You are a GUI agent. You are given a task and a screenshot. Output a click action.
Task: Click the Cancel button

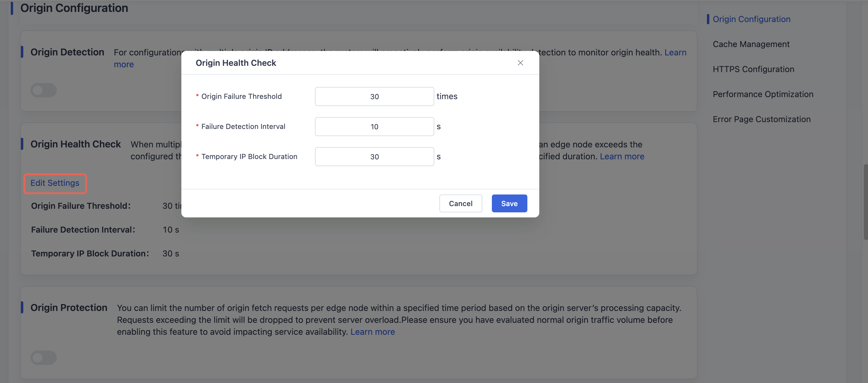(460, 203)
